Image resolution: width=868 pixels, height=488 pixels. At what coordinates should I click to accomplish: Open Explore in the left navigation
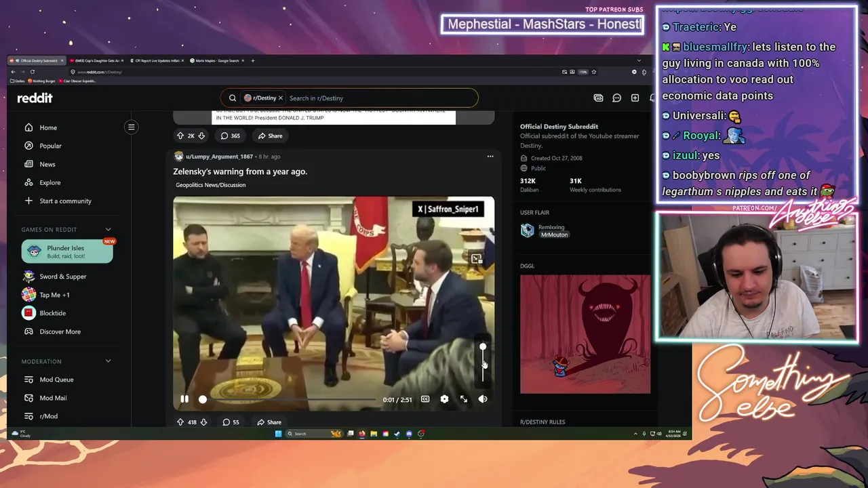(x=50, y=182)
